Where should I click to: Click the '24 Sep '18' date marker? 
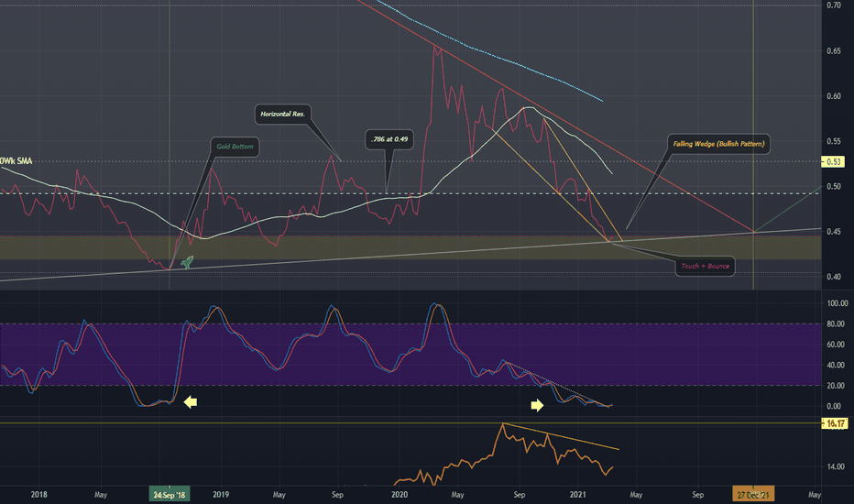pos(170,495)
